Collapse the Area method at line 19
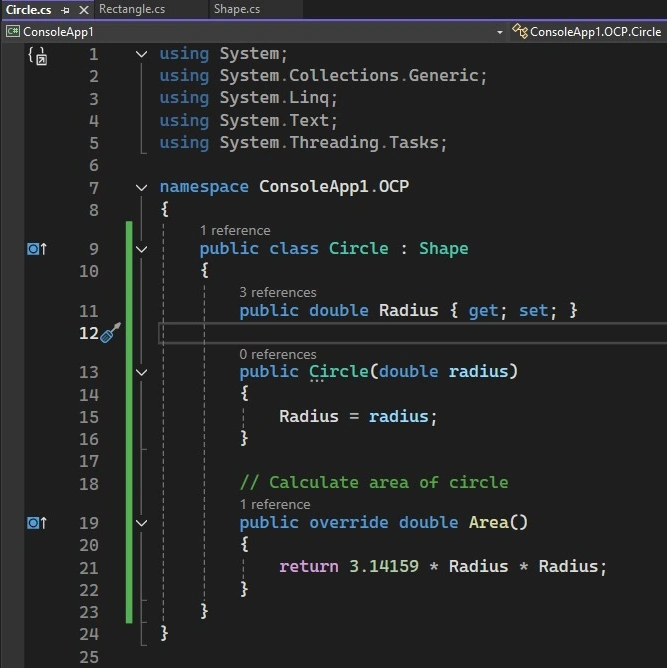Screen dimensions: 667x668 [x=141, y=523]
